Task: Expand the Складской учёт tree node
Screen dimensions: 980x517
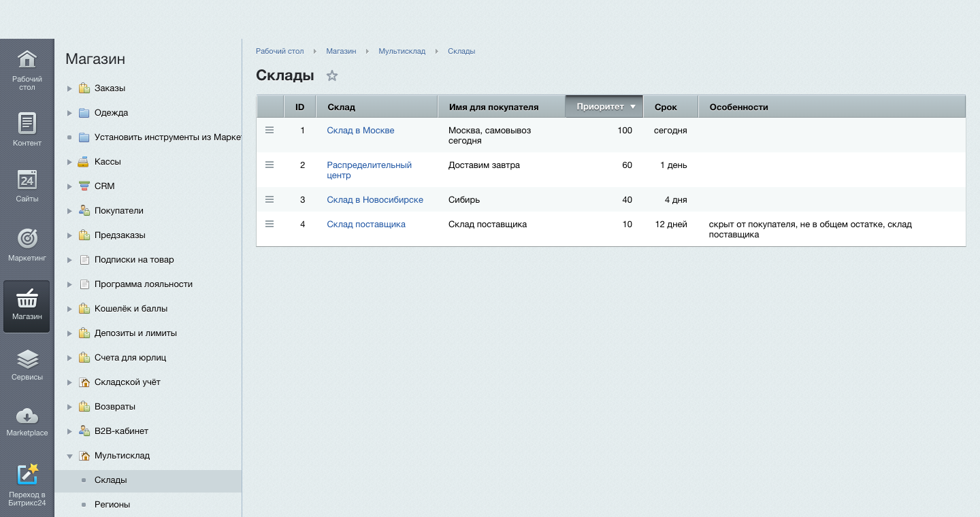Action: tap(69, 382)
